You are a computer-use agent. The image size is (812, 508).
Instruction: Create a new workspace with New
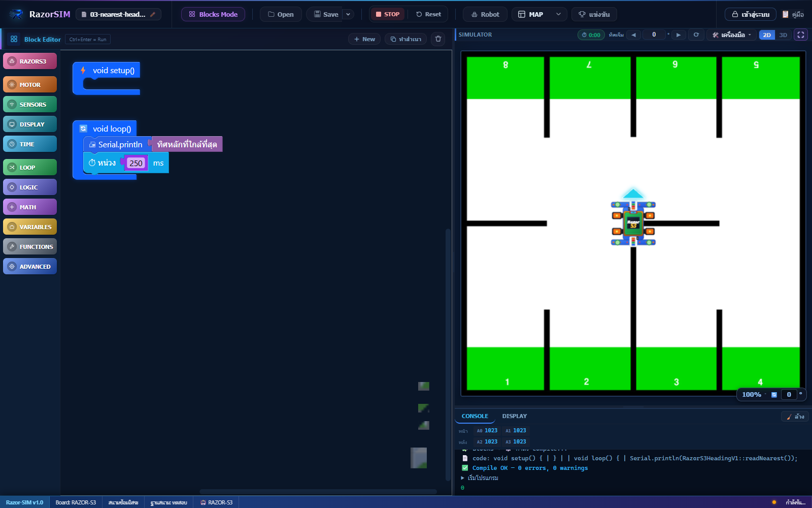[x=364, y=39]
